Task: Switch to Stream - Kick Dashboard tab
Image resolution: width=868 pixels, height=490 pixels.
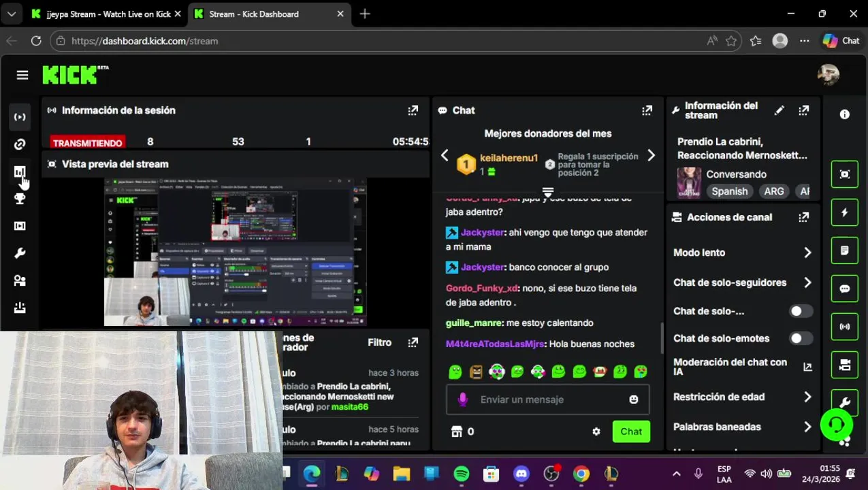Action: click(270, 14)
